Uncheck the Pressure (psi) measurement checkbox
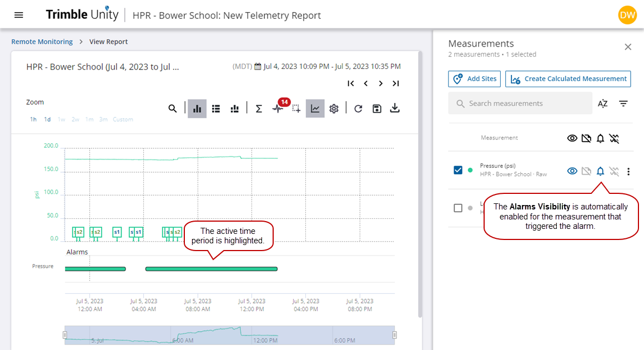Image resolution: width=644 pixels, height=350 pixels. [x=458, y=170]
